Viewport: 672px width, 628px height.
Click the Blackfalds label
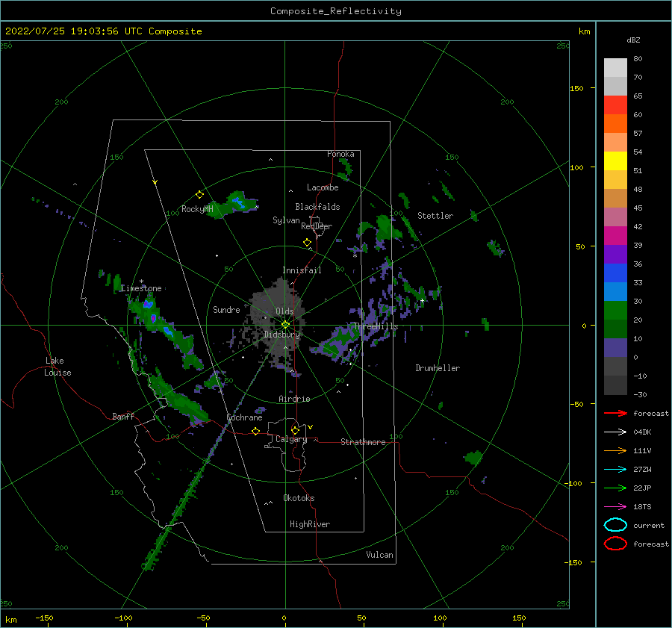click(317, 207)
